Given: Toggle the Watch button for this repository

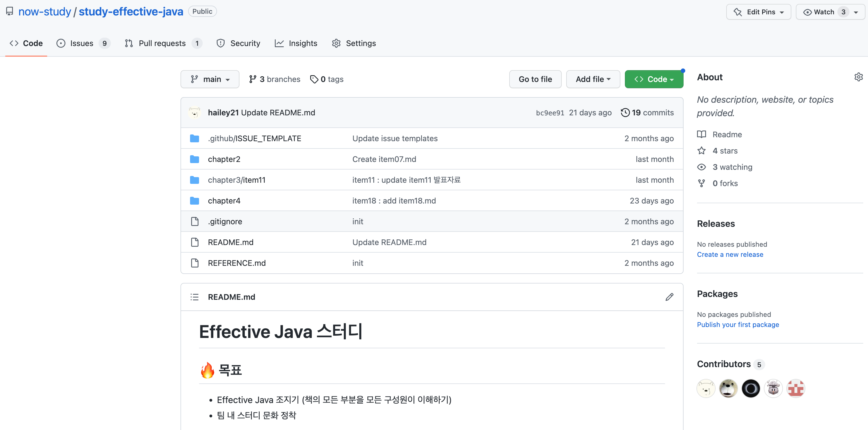Looking at the screenshot, I should point(824,12).
